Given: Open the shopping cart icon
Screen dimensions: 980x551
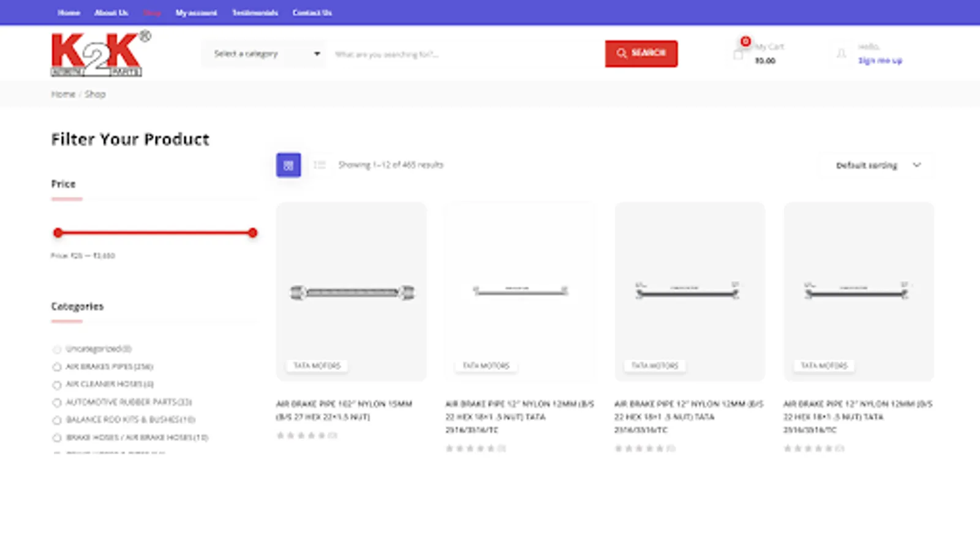Looking at the screenshot, I should point(738,54).
